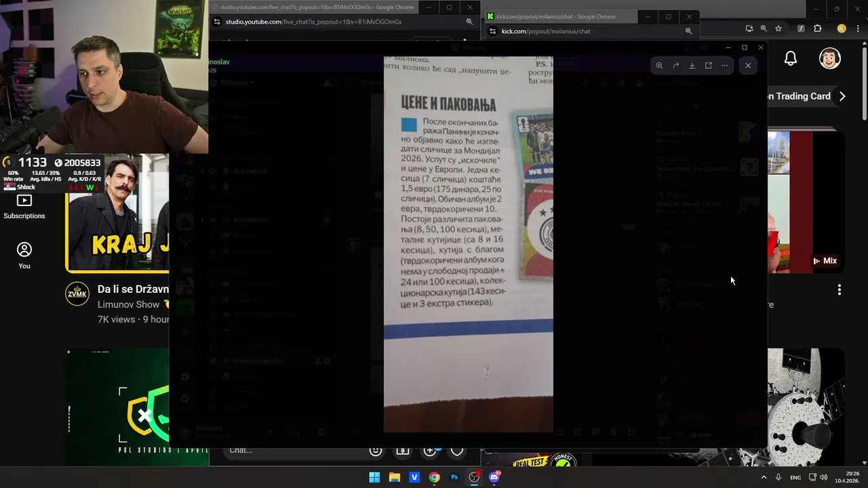The height and width of the screenshot is (488, 868).
Task: Open video titled Da li se Državn
Action: (x=133, y=289)
